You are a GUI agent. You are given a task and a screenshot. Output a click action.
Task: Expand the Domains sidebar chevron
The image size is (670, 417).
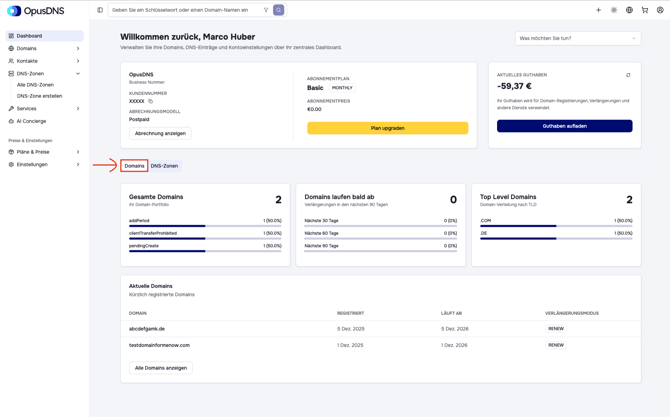(x=78, y=48)
